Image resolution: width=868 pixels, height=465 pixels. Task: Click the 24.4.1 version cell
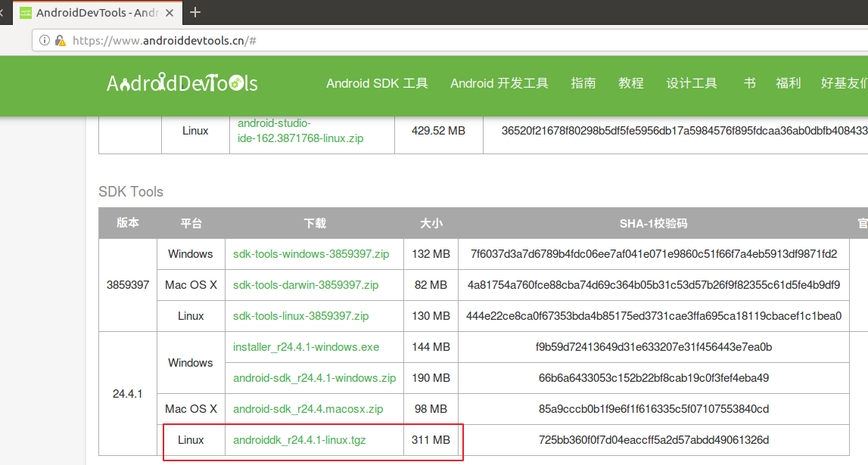pos(128,394)
